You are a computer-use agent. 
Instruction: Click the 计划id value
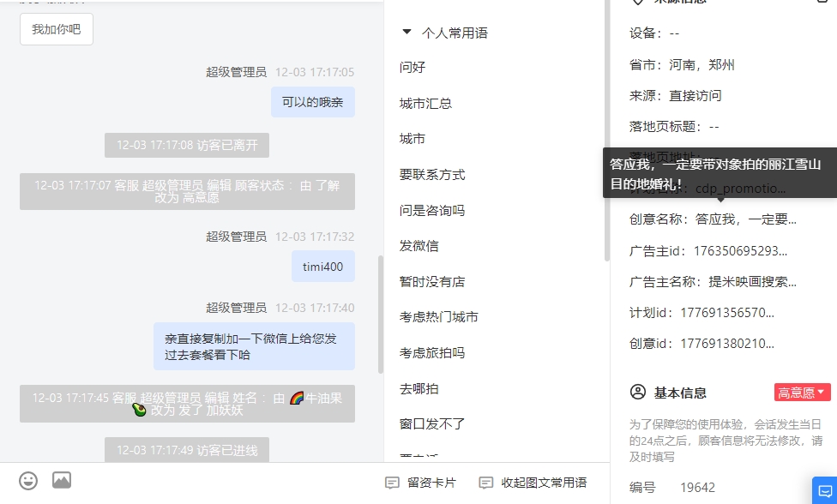click(x=727, y=313)
